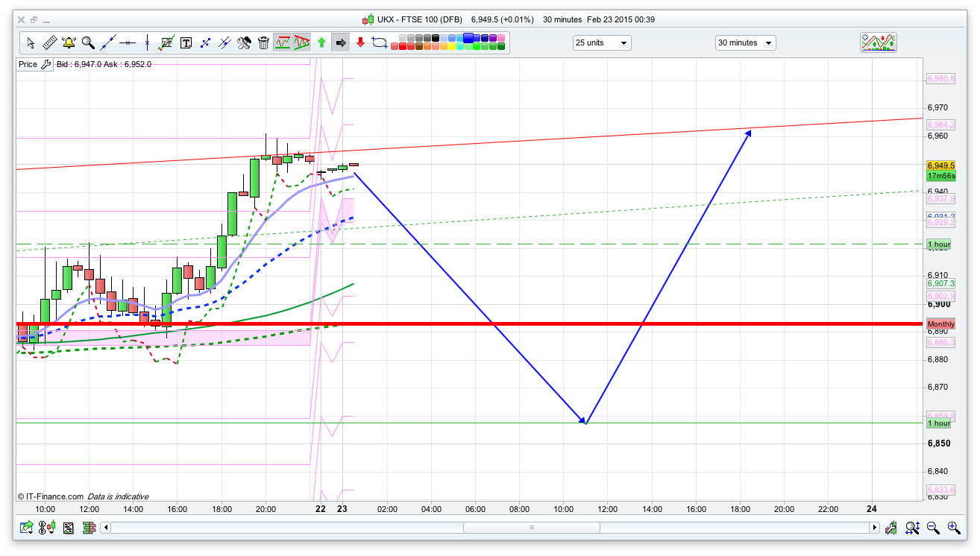
Task: Click the zoom out magnifier icon
Action: 933,528
